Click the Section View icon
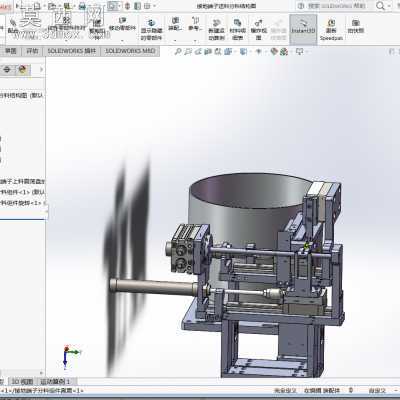This screenshot has width=400, height=400. click(x=208, y=52)
